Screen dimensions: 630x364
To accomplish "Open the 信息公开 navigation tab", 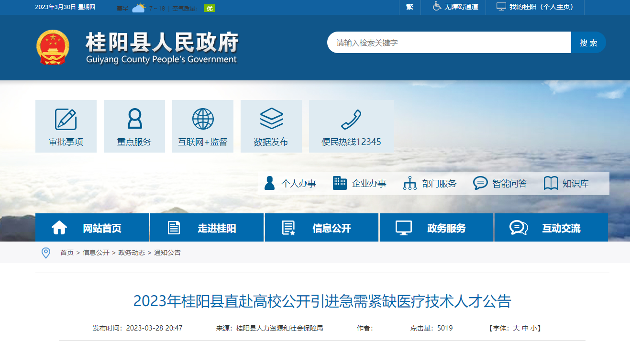I will 321,228.
